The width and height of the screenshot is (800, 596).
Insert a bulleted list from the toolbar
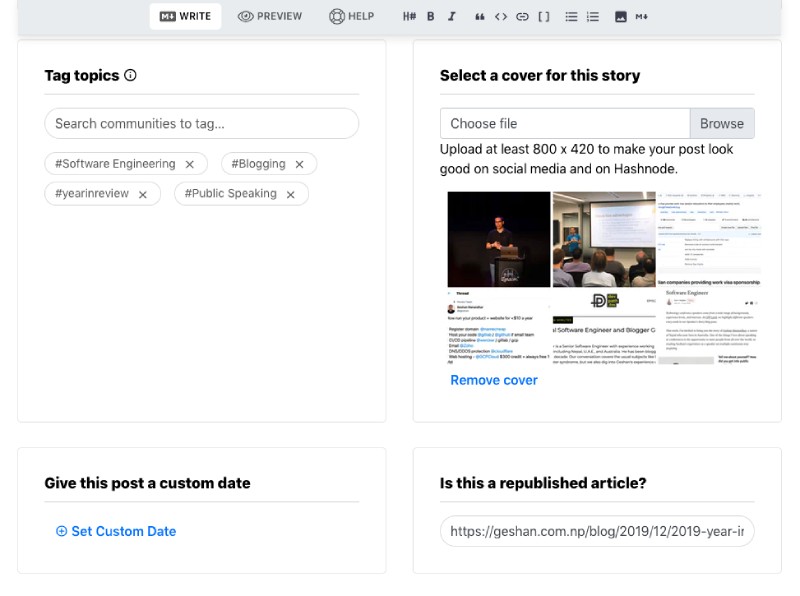click(x=569, y=16)
